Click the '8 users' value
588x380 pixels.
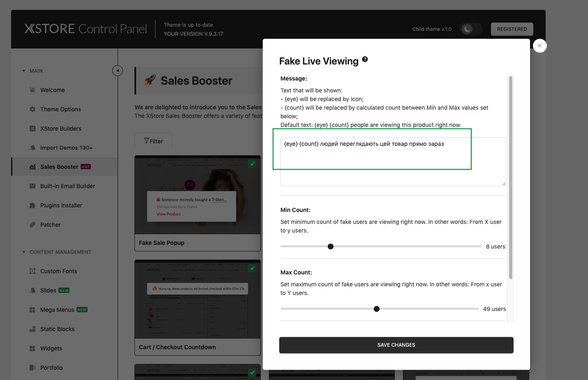(x=495, y=246)
